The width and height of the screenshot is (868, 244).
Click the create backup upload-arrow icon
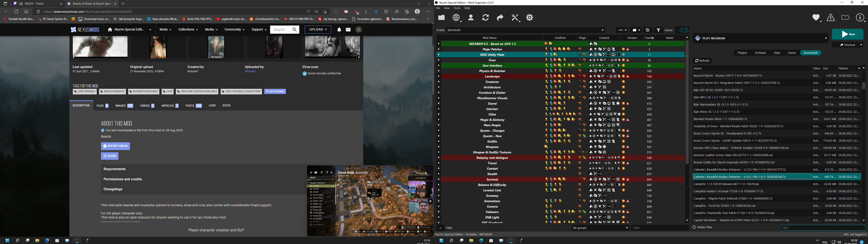[x=658, y=30]
